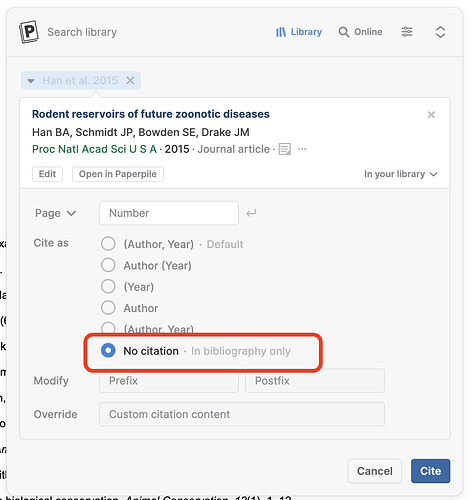
Task: Choose the (Year) citation format
Action: (108, 286)
